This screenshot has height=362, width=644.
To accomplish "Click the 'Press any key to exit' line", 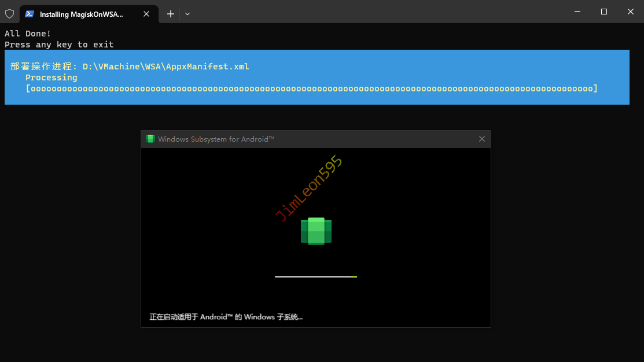I will 59,45.
